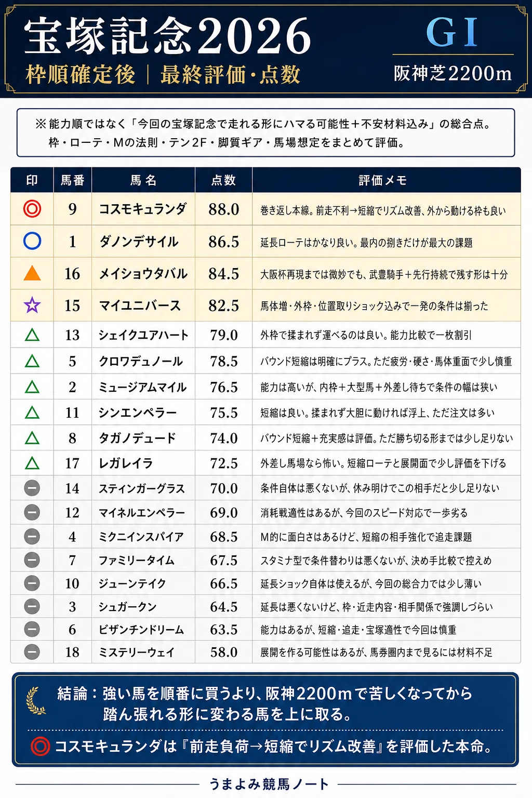The image size is (532, 798).
Task: Click the gray minus mark beside スティンガーグラス
Action: coord(32,488)
